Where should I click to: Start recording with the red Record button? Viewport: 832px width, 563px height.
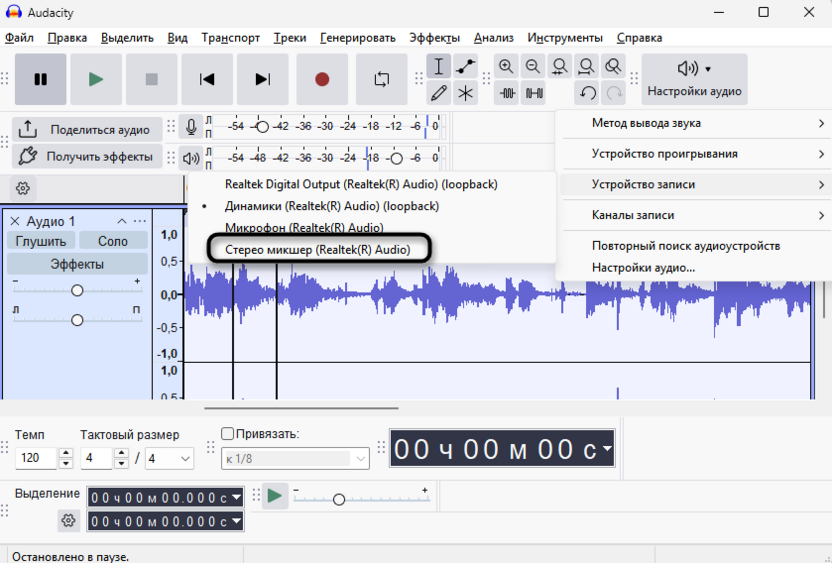coord(322,79)
